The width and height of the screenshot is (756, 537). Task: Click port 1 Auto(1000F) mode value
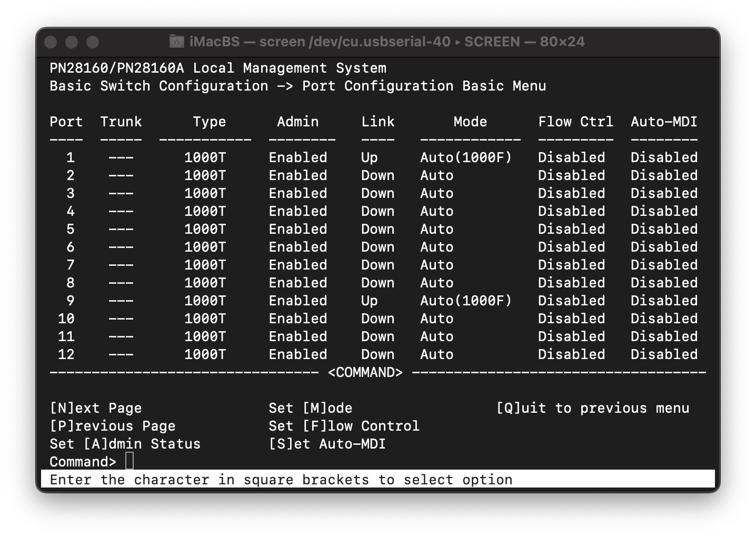coord(466,157)
